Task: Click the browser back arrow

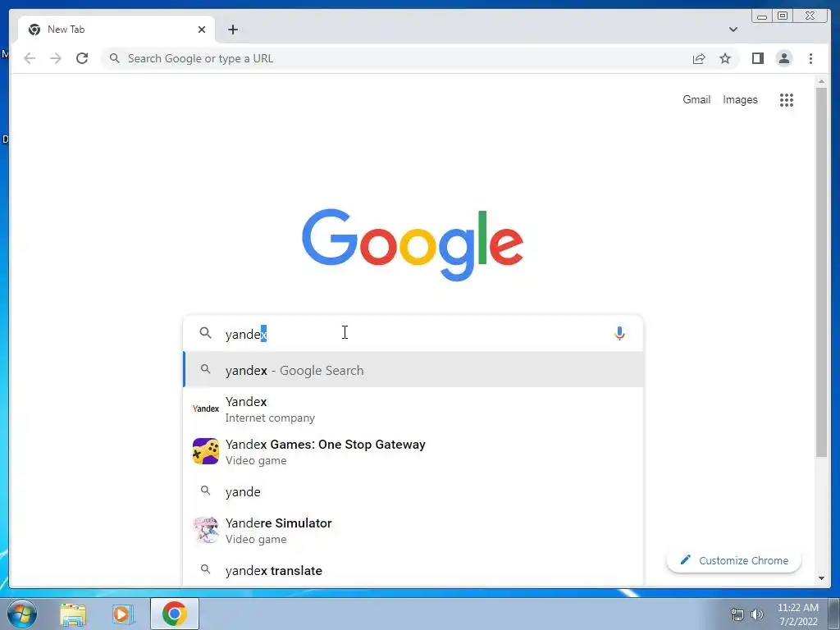Action: tap(30, 58)
